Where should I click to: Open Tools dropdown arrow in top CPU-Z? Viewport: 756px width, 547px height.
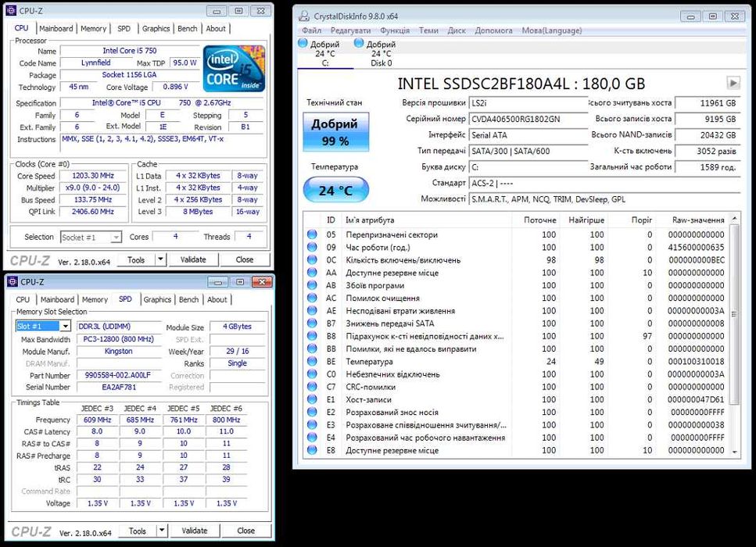click(160, 259)
